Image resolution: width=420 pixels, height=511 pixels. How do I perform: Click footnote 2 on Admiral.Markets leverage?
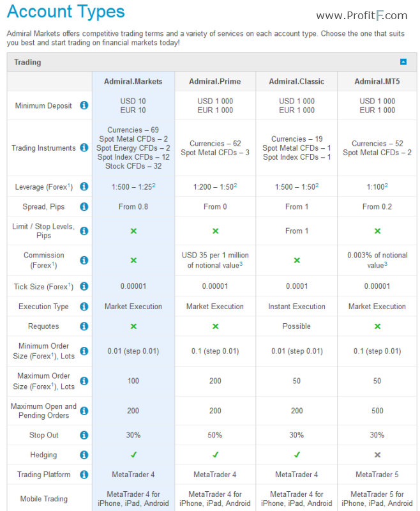coord(154,185)
